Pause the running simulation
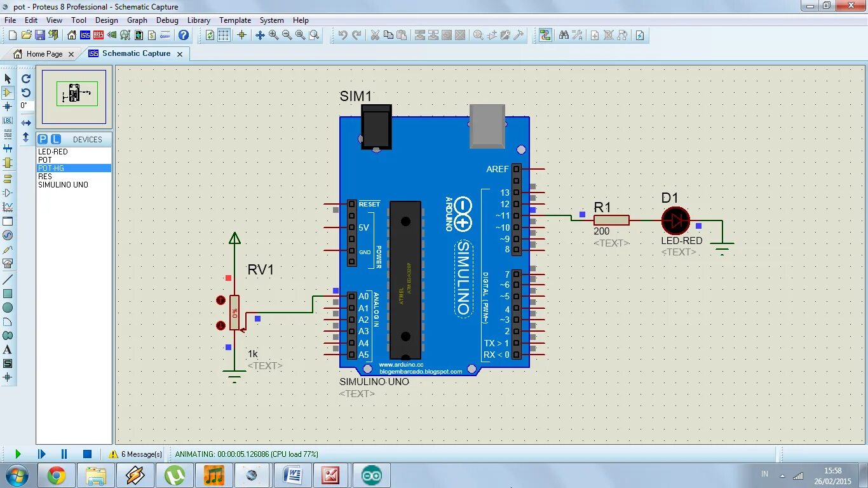868x488 pixels. pos(64,454)
